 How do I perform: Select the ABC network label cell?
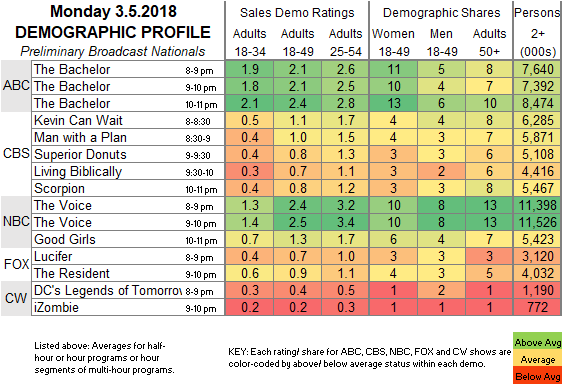point(16,86)
